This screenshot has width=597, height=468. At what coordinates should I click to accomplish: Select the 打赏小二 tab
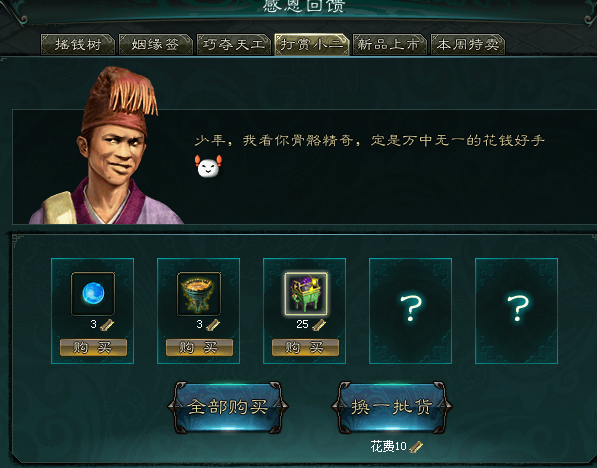coord(312,45)
